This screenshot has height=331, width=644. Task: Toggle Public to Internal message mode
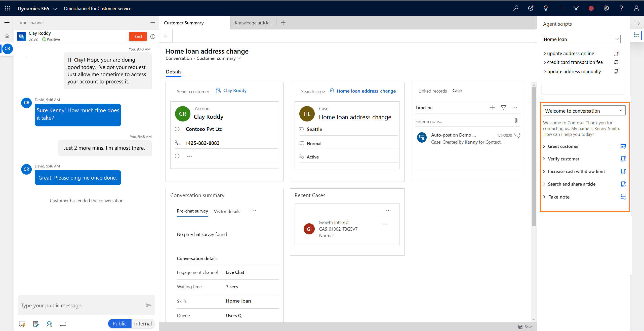coord(143,323)
